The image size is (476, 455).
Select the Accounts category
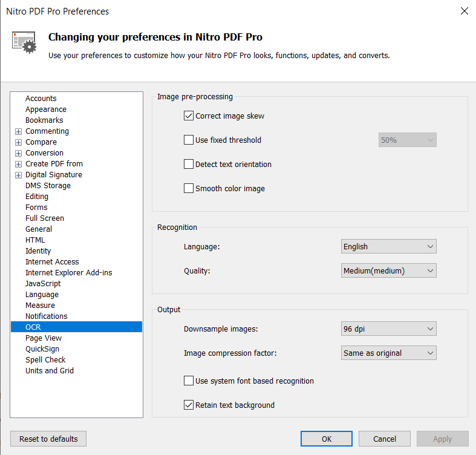click(41, 99)
